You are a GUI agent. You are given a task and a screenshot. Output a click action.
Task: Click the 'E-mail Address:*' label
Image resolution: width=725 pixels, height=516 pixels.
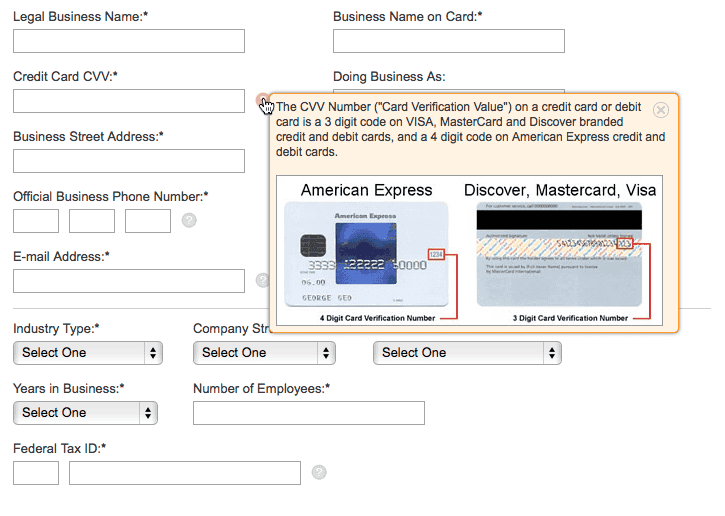tap(61, 257)
